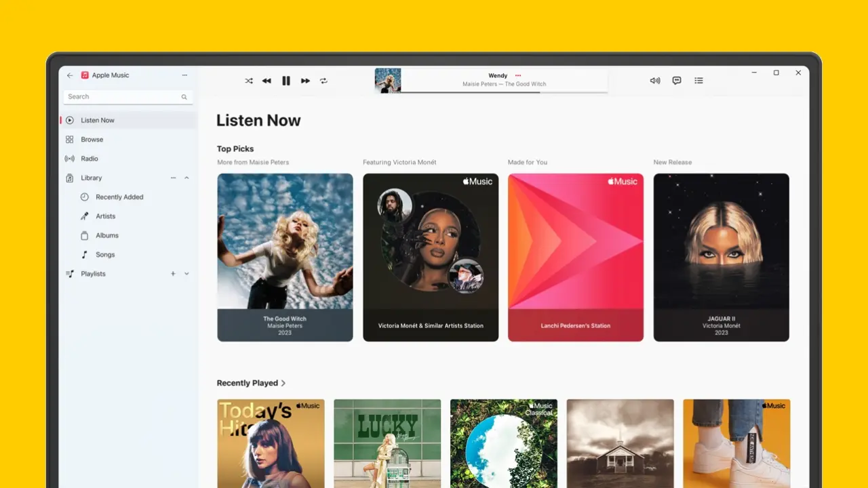Skip forward to next track
868x488 pixels.
(x=305, y=81)
